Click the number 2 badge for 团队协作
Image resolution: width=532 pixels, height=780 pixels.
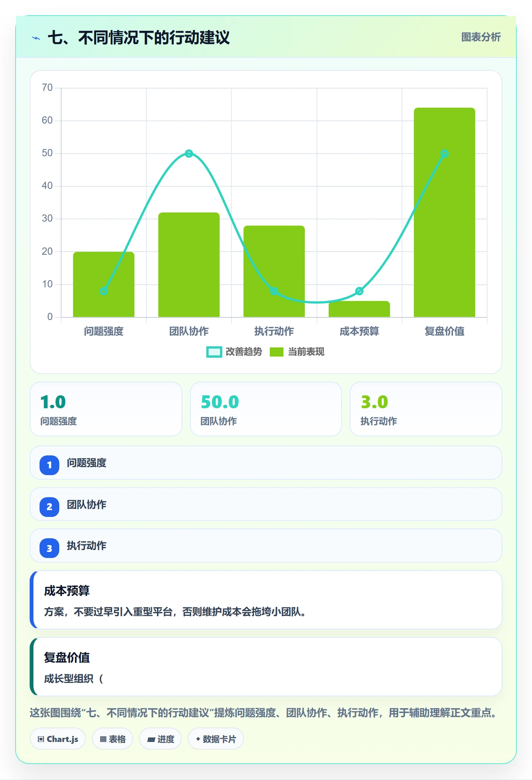point(49,507)
